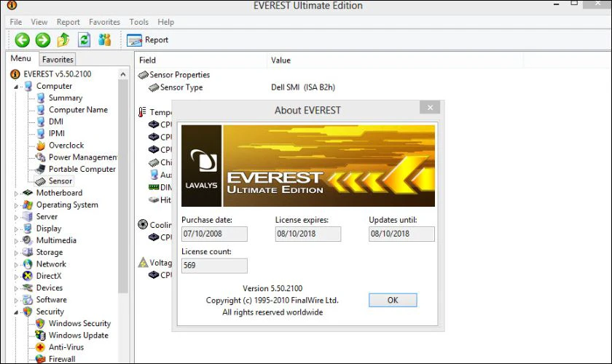Close the About EVEREST dialog
The width and height of the screenshot is (612, 364).
(x=430, y=107)
